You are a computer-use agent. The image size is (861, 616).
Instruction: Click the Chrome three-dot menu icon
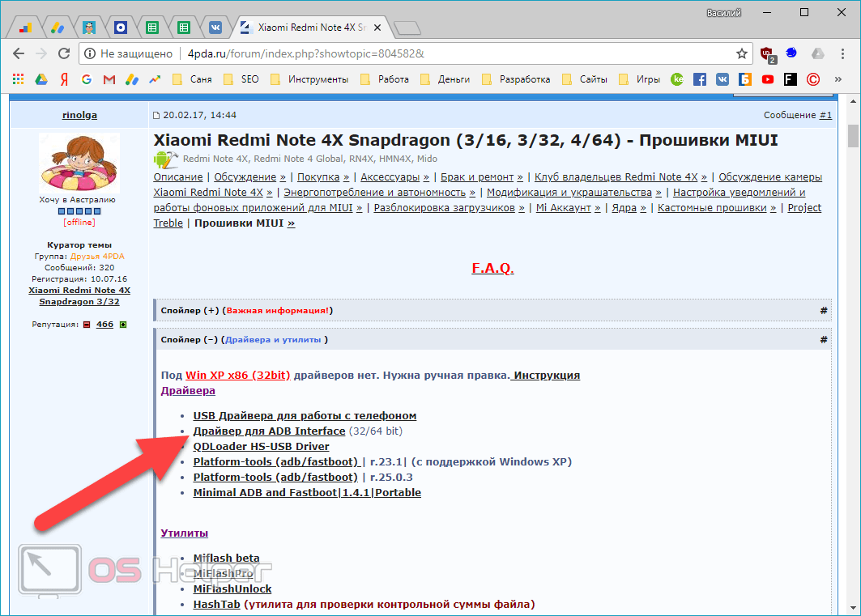pos(843,53)
